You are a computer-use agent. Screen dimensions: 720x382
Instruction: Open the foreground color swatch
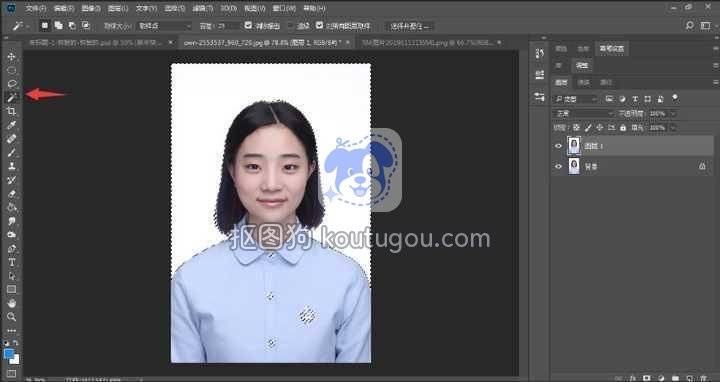[x=8, y=353]
